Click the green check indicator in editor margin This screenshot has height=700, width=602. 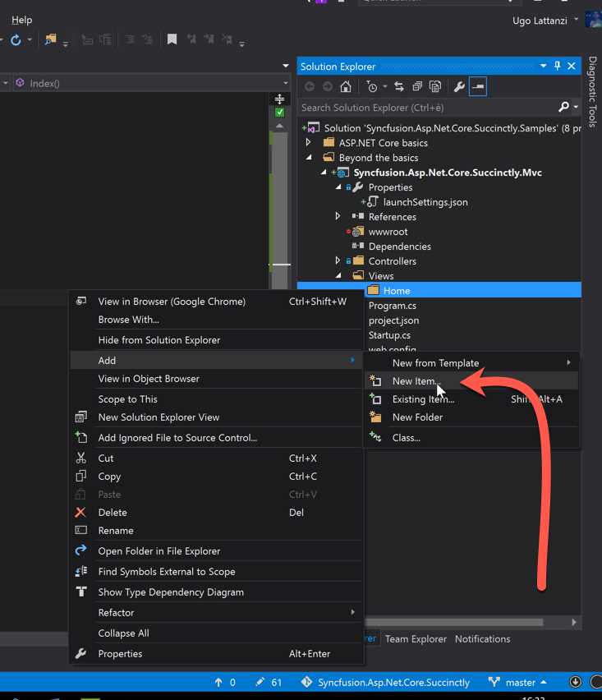(280, 113)
